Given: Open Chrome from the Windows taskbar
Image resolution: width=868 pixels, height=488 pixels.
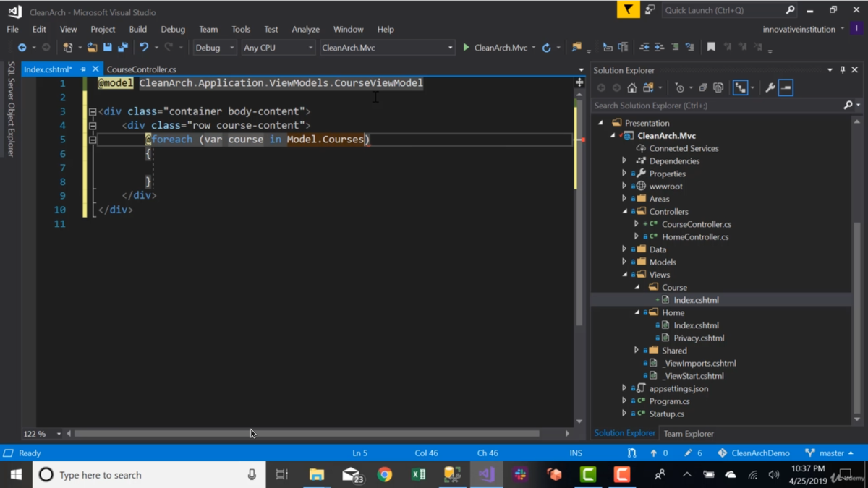Looking at the screenshot, I should coord(385,475).
